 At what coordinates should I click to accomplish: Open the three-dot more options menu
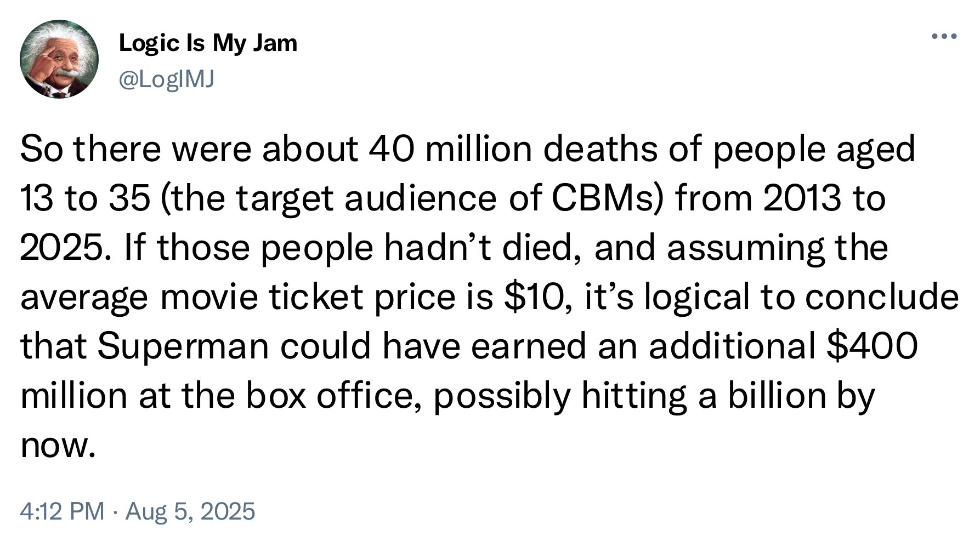944,37
